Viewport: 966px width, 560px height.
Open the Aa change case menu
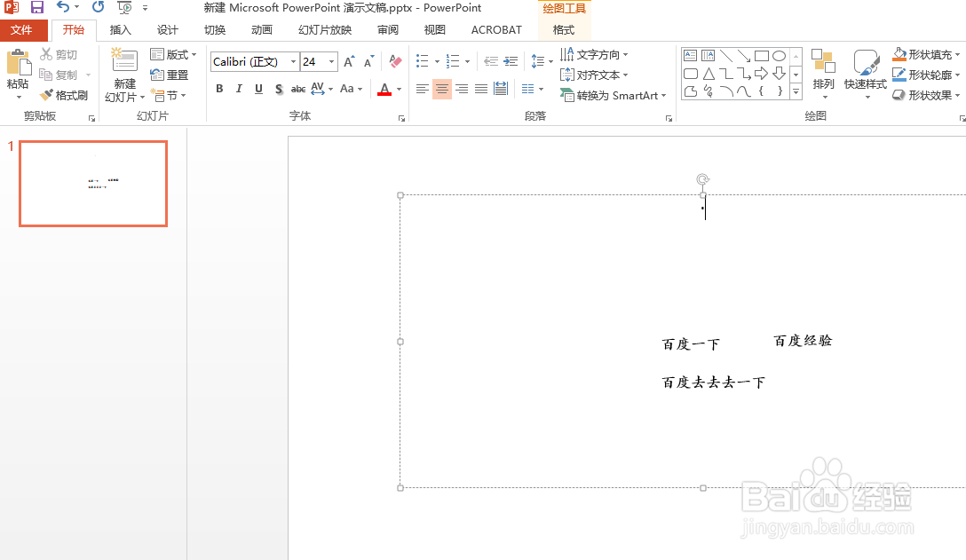point(351,89)
